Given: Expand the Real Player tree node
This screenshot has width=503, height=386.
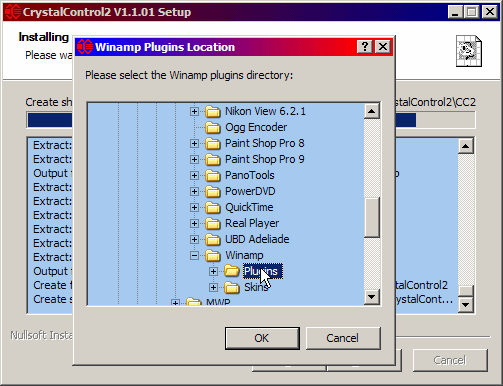Looking at the screenshot, I should coord(194,224).
